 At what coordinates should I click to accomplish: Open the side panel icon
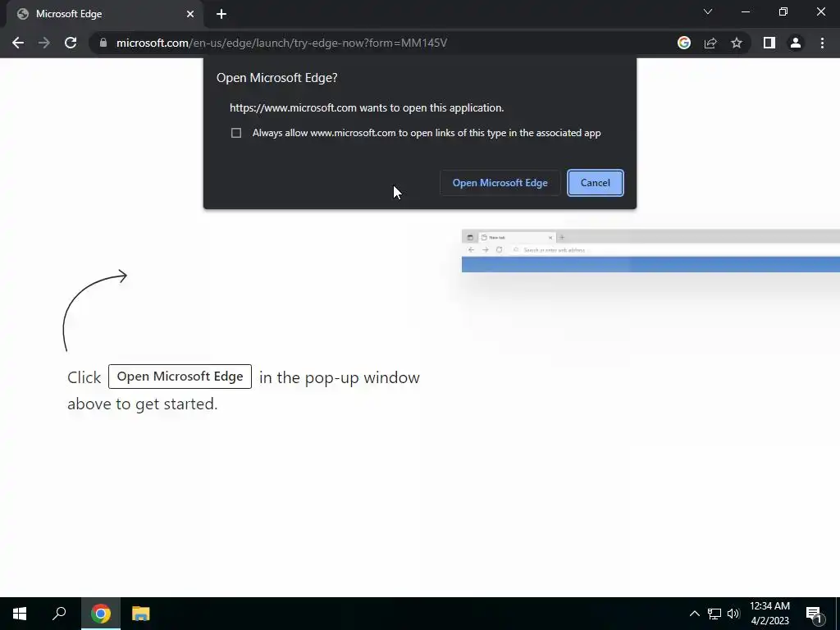point(769,43)
